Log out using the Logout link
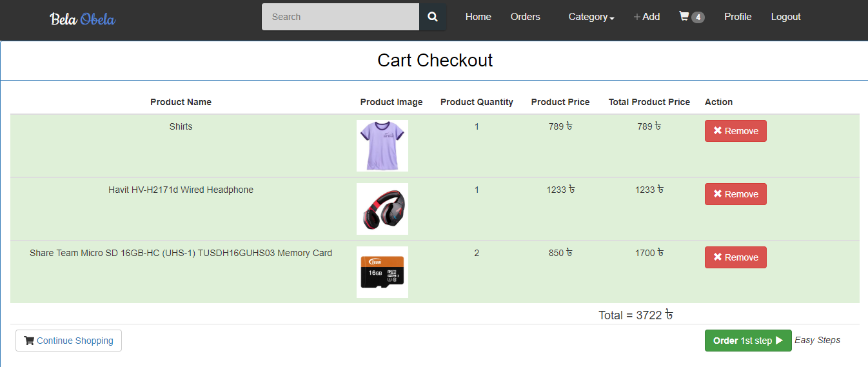Screen dimensions: 868x367 [786, 17]
